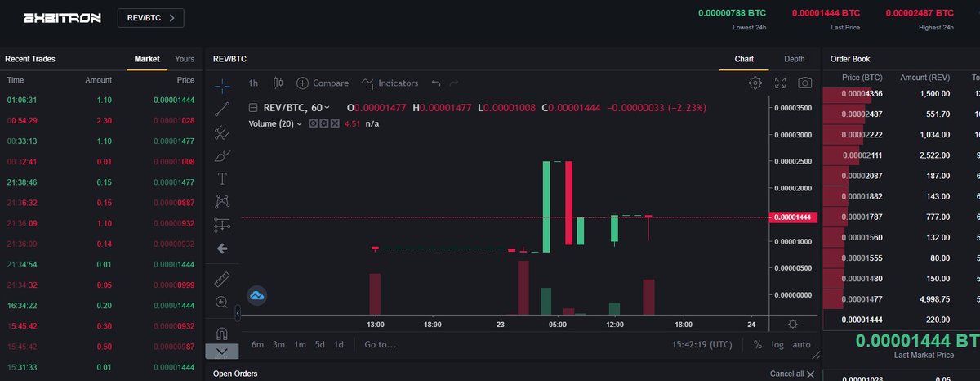The height and width of the screenshot is (381, 980).
Task: Click the Compare button
Action: click(322, 83)
